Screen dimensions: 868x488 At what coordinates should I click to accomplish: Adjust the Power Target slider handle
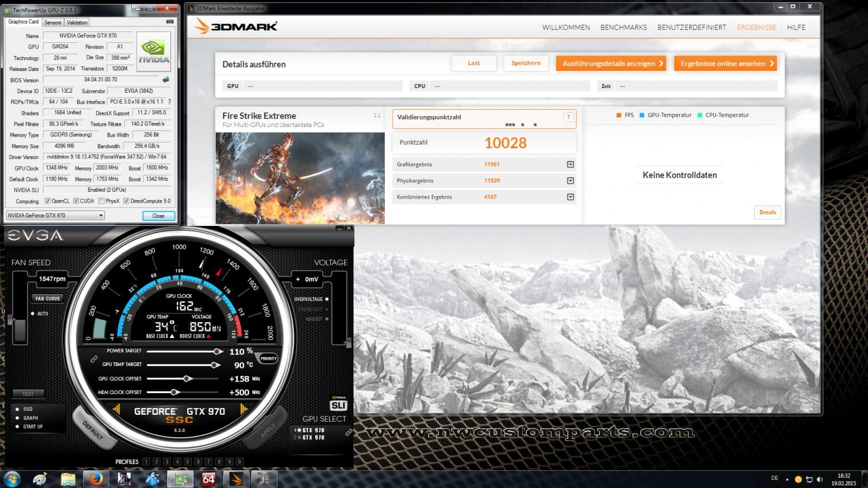217,351
